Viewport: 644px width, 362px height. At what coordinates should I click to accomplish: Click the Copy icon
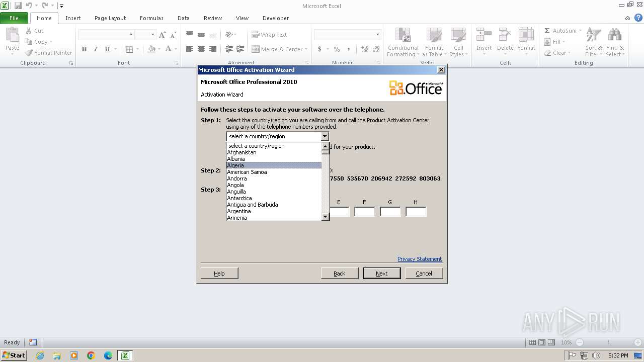(29, 42)
